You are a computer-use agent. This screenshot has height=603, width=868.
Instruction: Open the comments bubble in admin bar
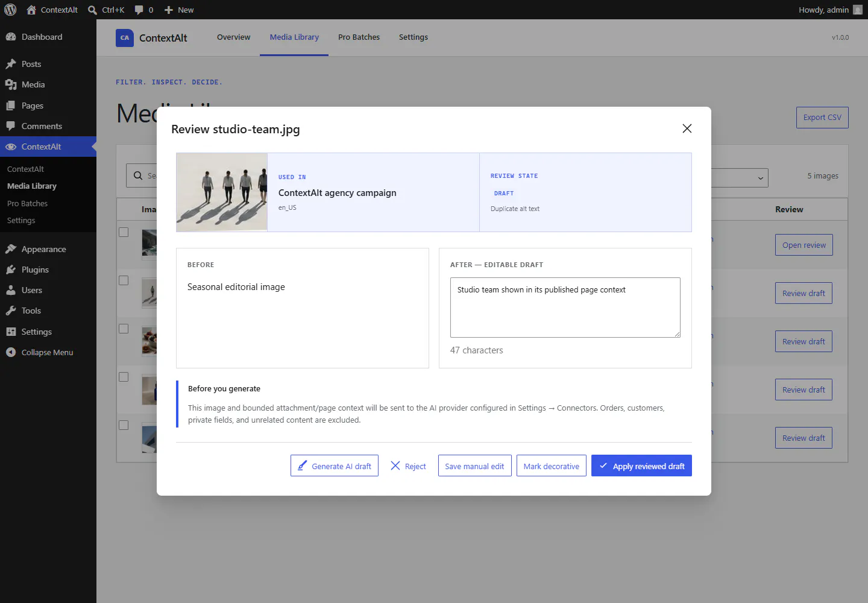143,10
